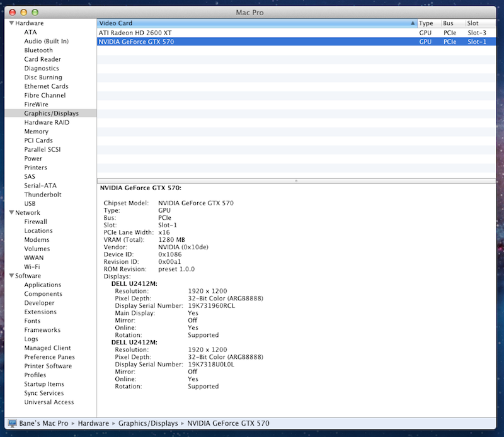Select Graphics/Displays in the sidebar
Screen dimensions: 504x437
52,113
